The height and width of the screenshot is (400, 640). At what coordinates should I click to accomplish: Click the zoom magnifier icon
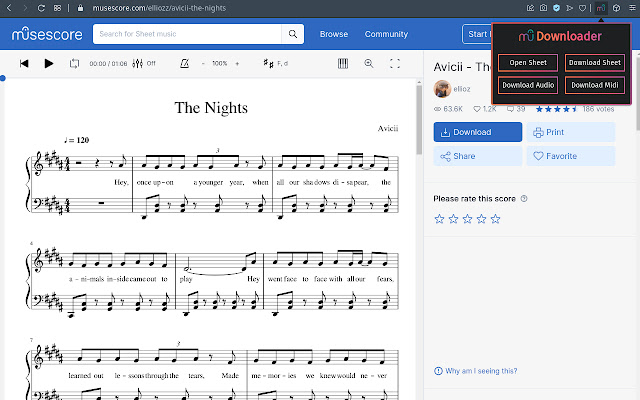coord(368,64)
